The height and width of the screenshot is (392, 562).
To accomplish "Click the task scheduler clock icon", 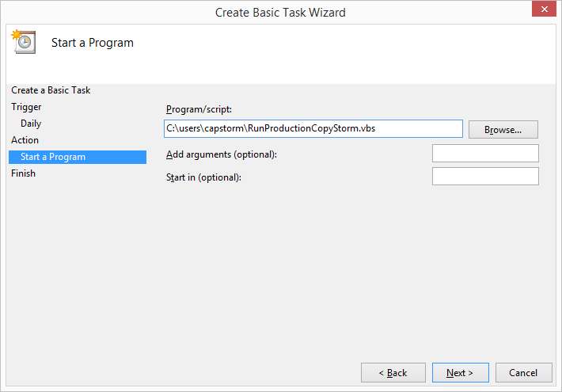I will [x=24, y=42].
